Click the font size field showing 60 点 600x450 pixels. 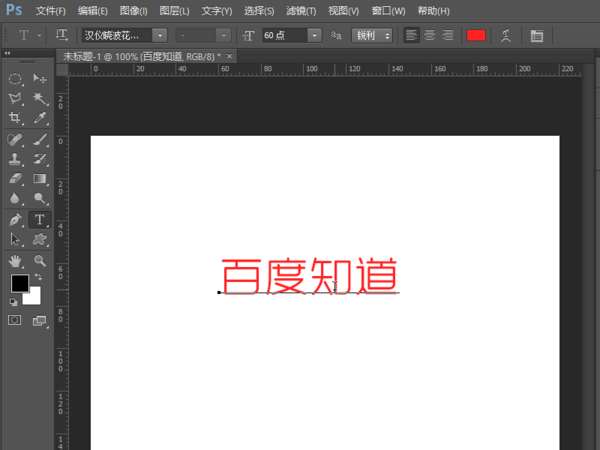pos(285,36)
